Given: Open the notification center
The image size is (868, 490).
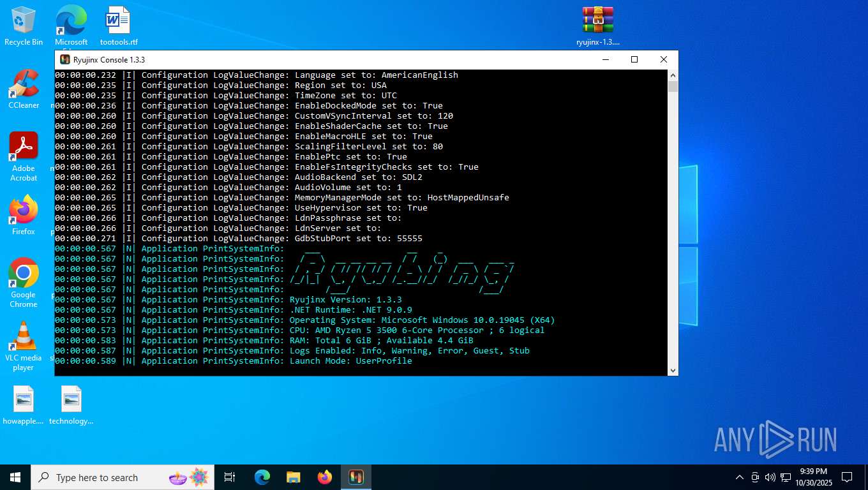Looking at the screenshot, I should coord(847,477).
